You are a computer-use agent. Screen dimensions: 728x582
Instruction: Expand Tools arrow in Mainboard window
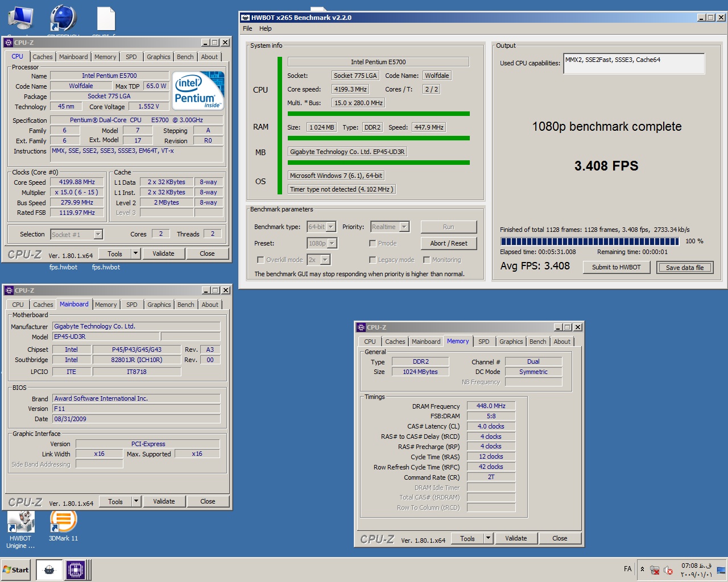136,501
